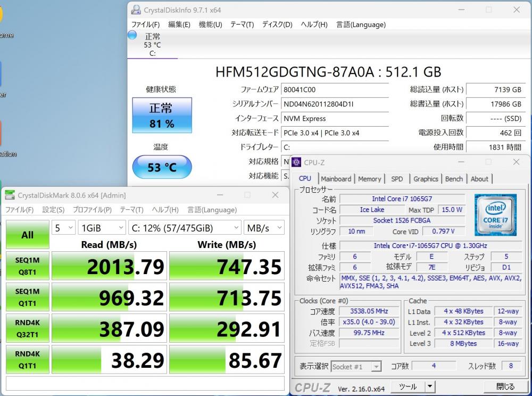
Task: Click the empty comment field in CrystalDiskMark
Action: [x=145, y=383]
